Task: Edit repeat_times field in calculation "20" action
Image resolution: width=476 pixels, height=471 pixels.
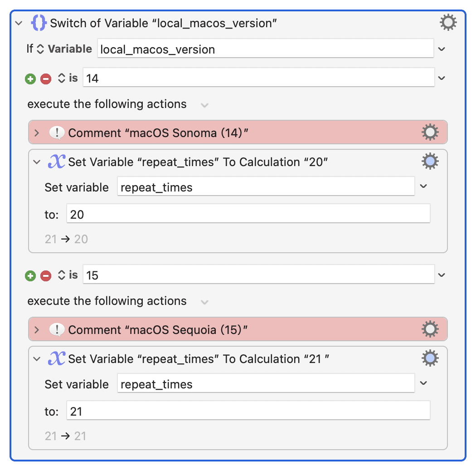Action: tap(266, 186)
